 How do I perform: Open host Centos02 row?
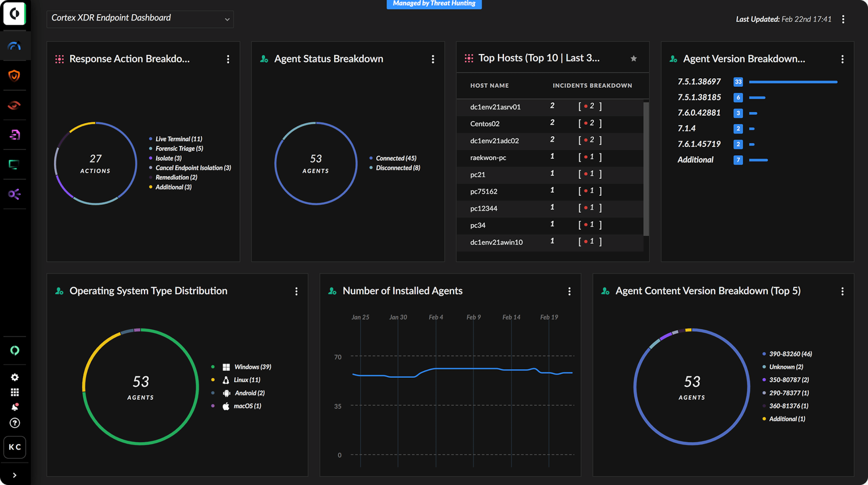(x=550, y=124)
